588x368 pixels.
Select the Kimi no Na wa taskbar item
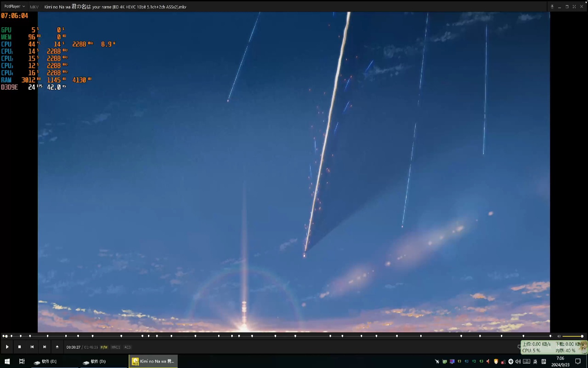(x=153, y=361)
